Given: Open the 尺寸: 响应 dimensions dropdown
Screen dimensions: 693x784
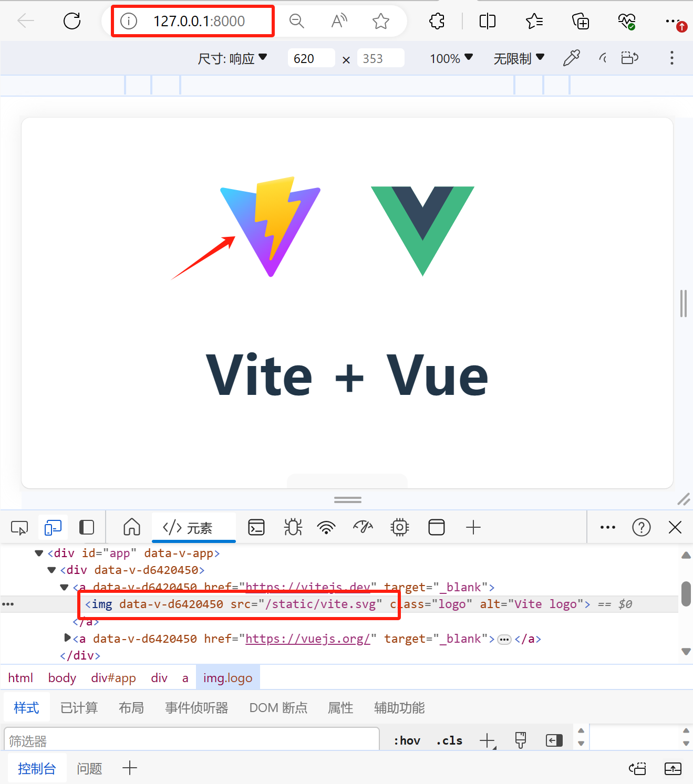Looking at the screenshot, I should click(232, 58).
